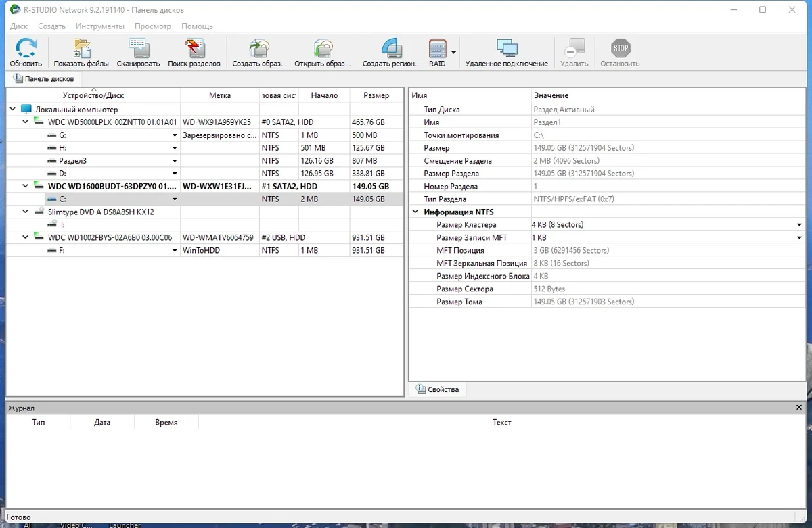812x528 pixels.
Task: Open the Инструменты menu
Action: (x=100, y=26)
